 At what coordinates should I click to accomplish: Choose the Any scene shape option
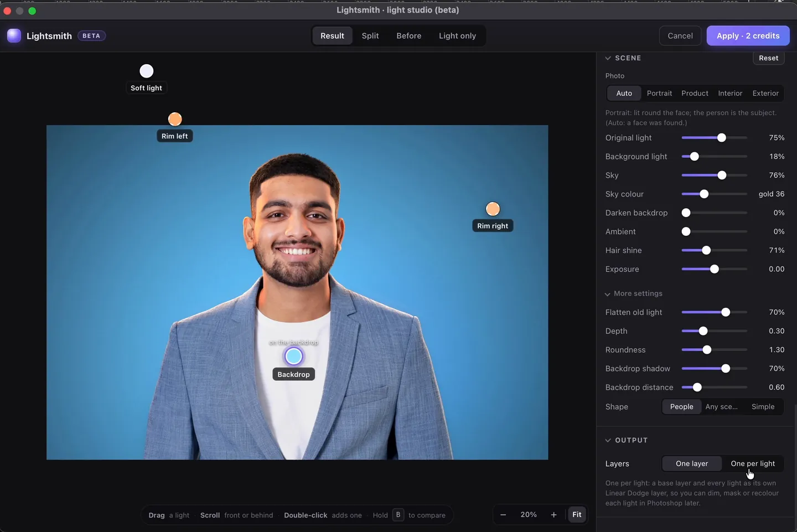tap(722, 407)
